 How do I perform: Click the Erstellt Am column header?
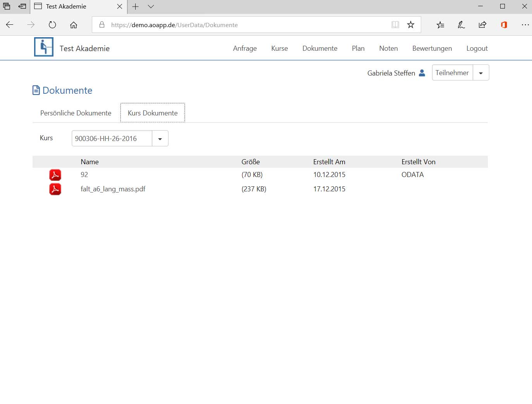pos(329,162)
